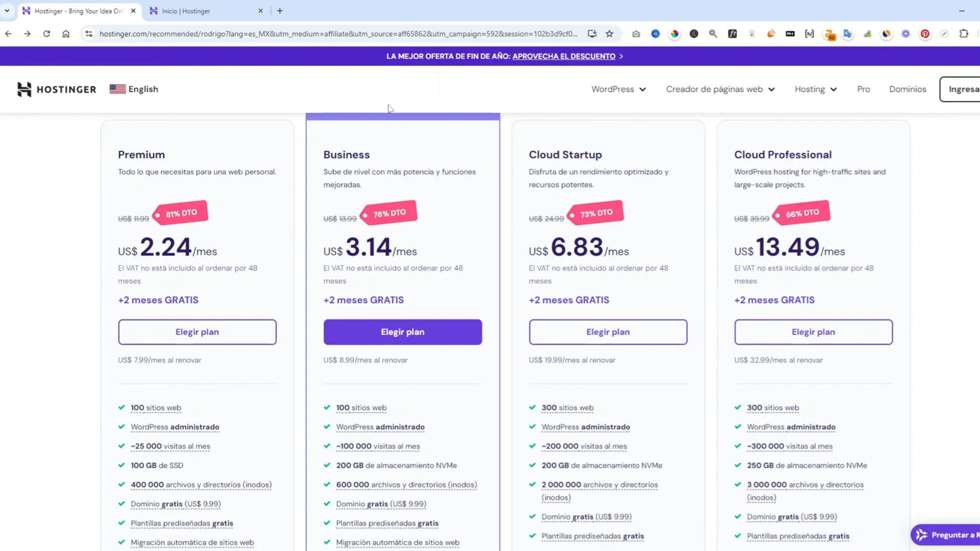Reload the current page
The image size is (980, 551).
point(47,34)
